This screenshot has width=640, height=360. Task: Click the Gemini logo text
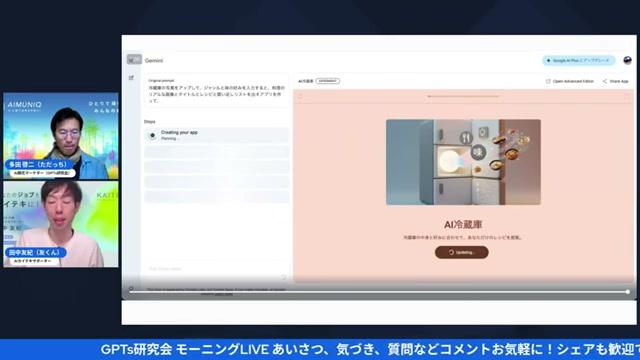tap(154, 60)
